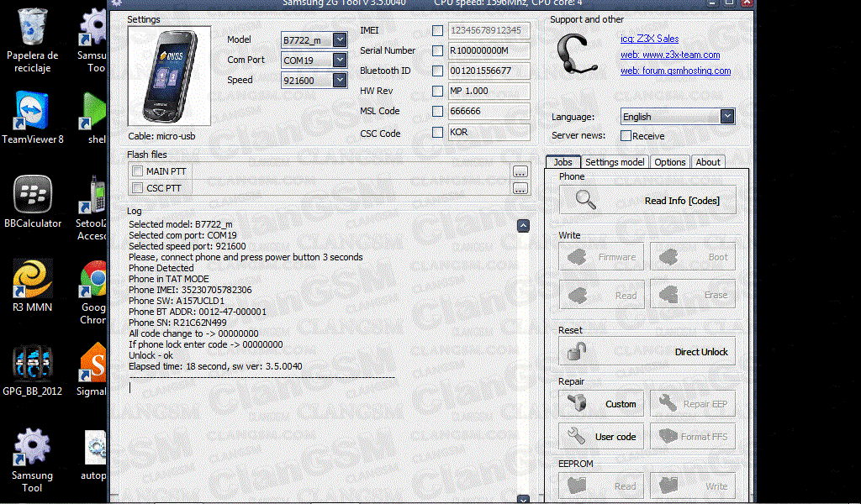Browse for MAIN PTT flash file
861x504 pixels.
[520, 171]
